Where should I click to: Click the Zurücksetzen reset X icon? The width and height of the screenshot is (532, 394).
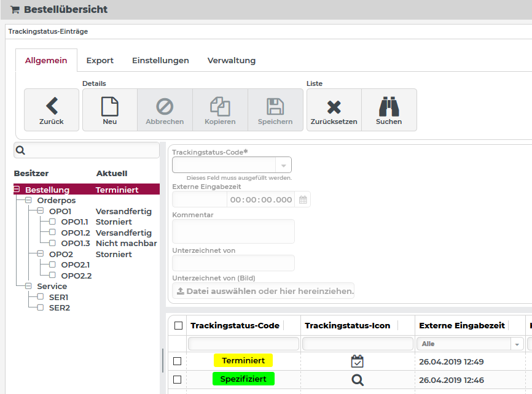[x=334, y=107]
